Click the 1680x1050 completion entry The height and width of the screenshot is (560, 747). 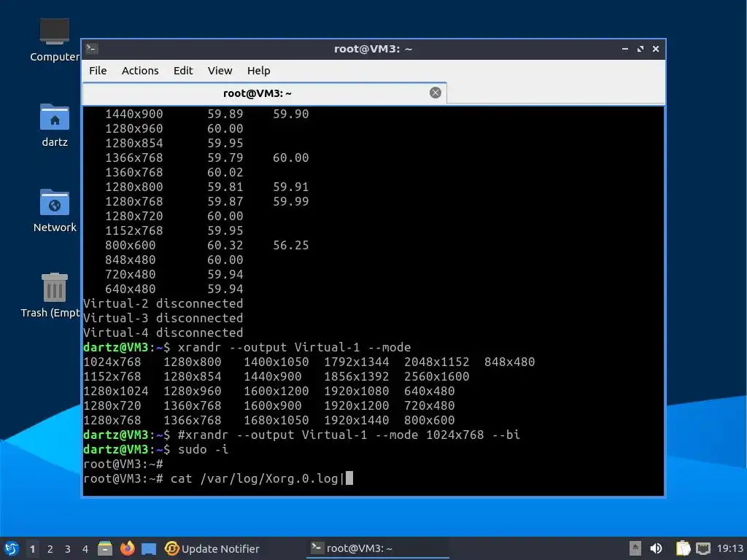point(276,420)
